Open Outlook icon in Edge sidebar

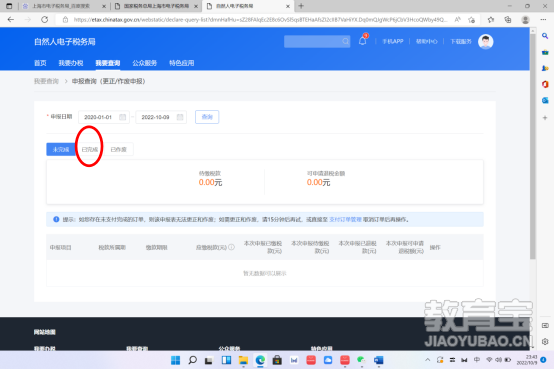coord(545,100)
